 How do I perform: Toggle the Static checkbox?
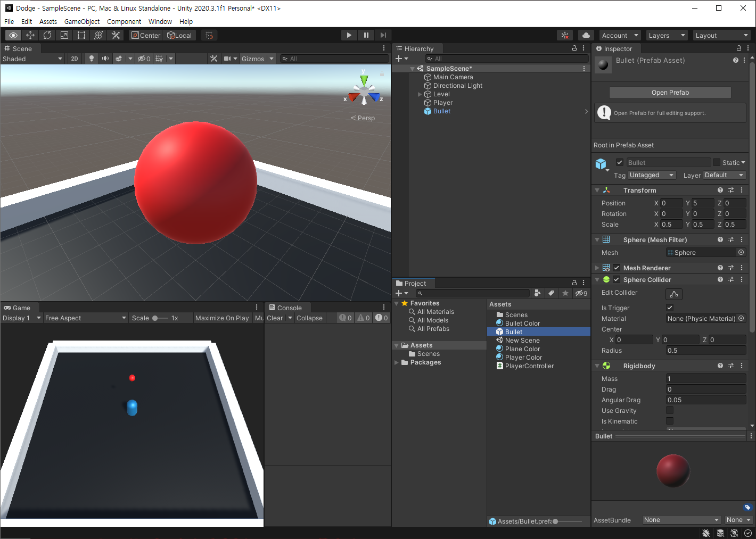click(x=717, y=162)
